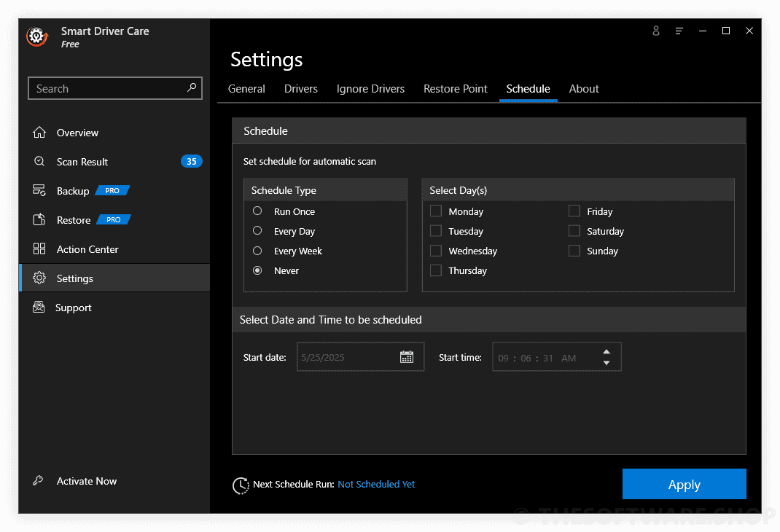
Task: Click the PRO badge beside Restore
Action: pos(114,219)
